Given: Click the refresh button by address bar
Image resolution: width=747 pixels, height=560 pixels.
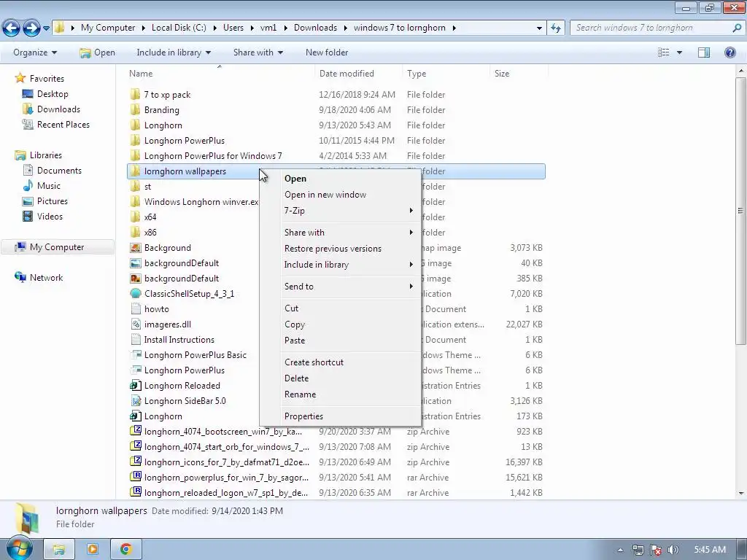Looking at the screenshot, I should 555,28.
